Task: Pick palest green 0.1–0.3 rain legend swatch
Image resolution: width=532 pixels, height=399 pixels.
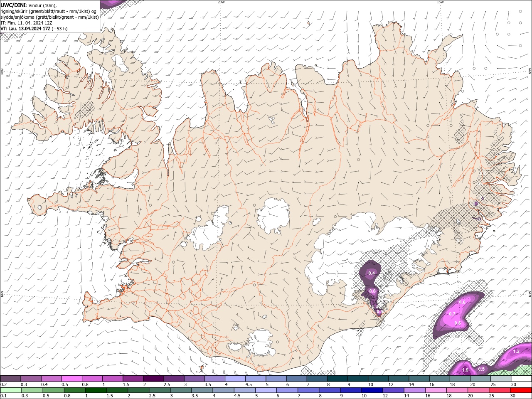Action: (x=12, y=390)
